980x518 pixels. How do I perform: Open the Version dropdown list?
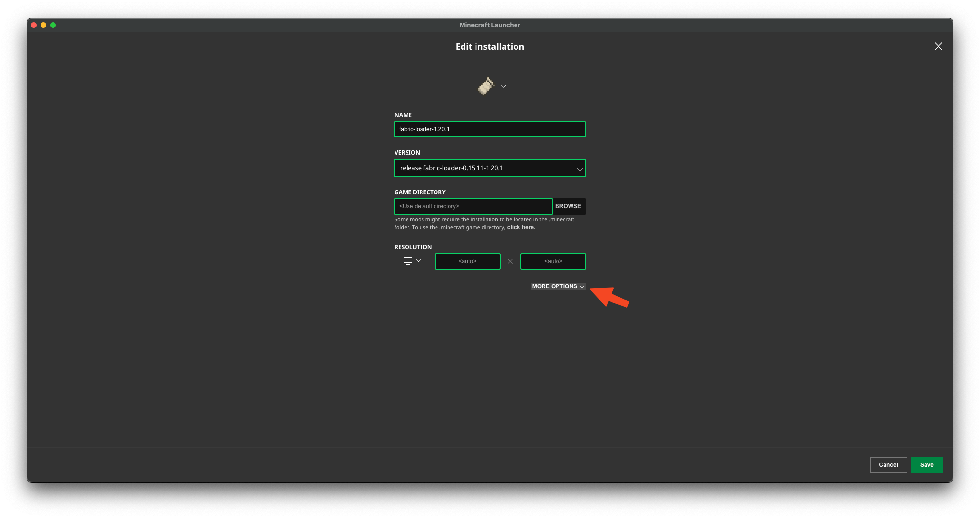(x=490, y=168)
